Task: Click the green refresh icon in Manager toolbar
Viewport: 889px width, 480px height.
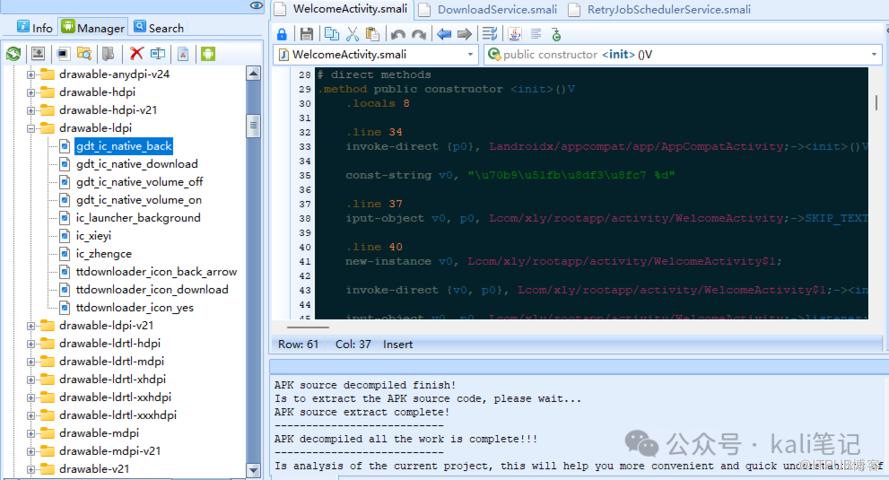Action: [13, 54]
